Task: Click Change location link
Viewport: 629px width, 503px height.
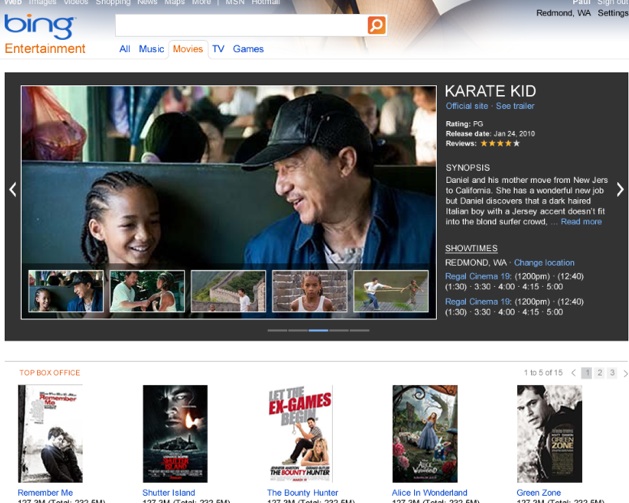Action: tap(544, 263)
